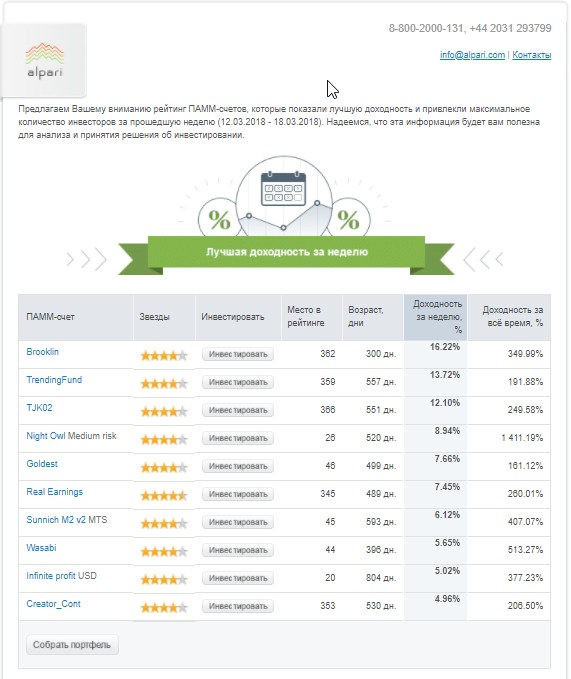Click the left percent circle icon
Viewport: 571px width, 679px height.
pyautogui.click(x=219, y=220)
